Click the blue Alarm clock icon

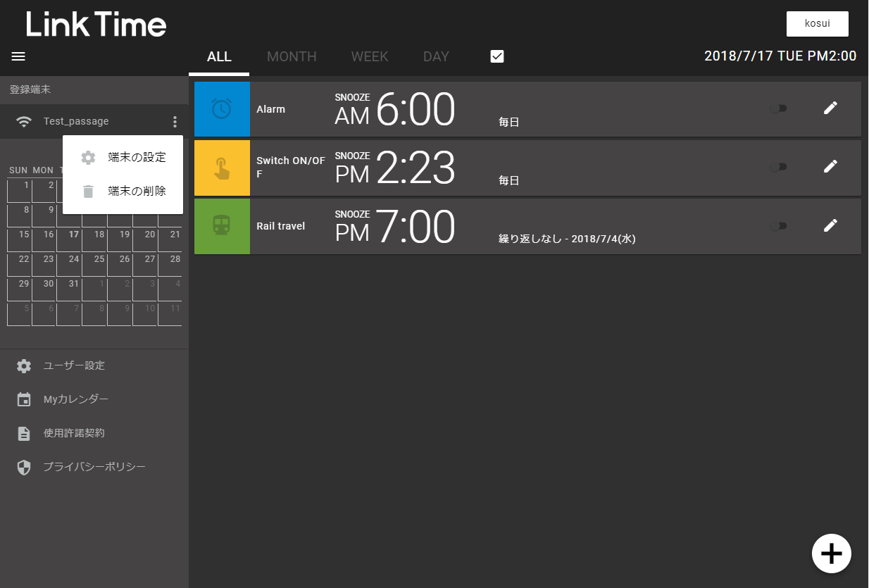[222, 109]
